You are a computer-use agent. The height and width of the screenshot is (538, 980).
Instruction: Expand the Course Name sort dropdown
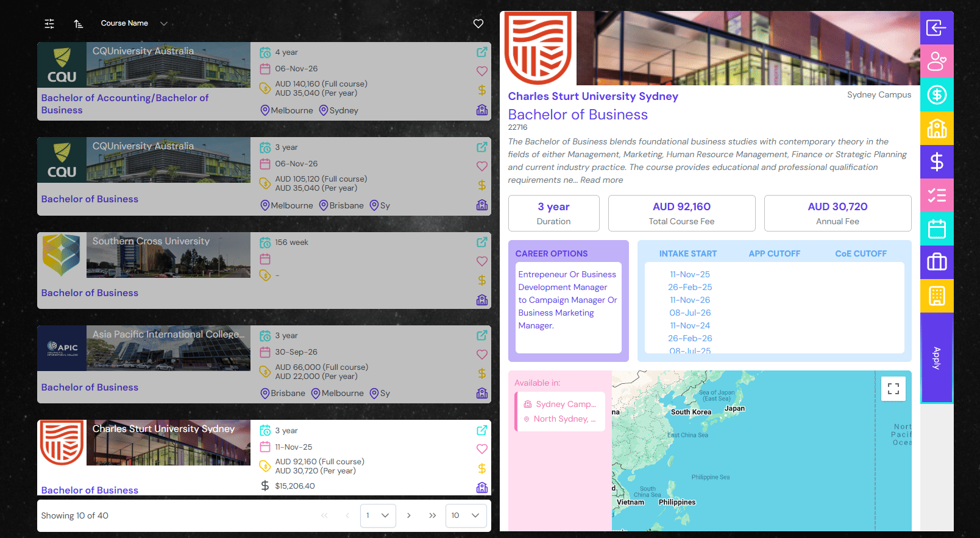pyautogui.click(x=163, y=24)
